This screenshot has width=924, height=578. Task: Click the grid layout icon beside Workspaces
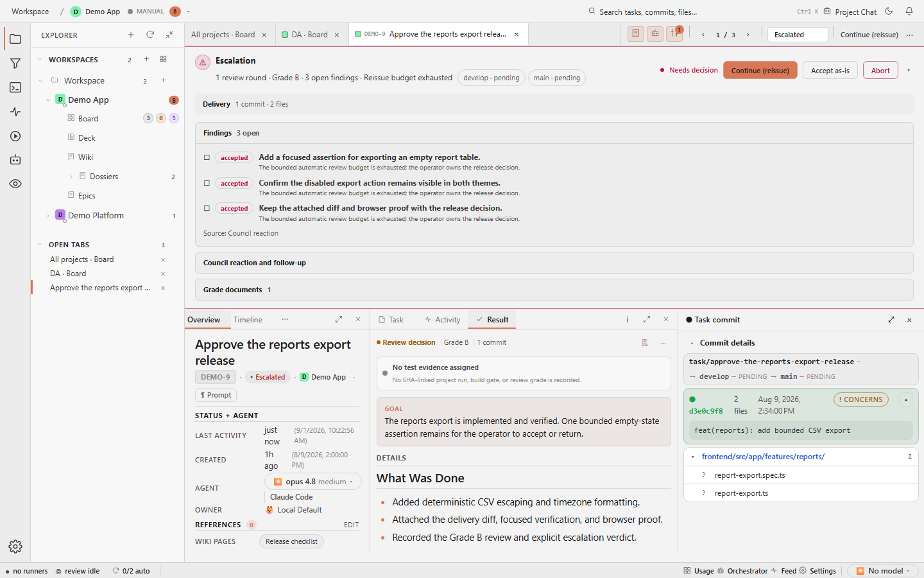(x=163, y=59)
